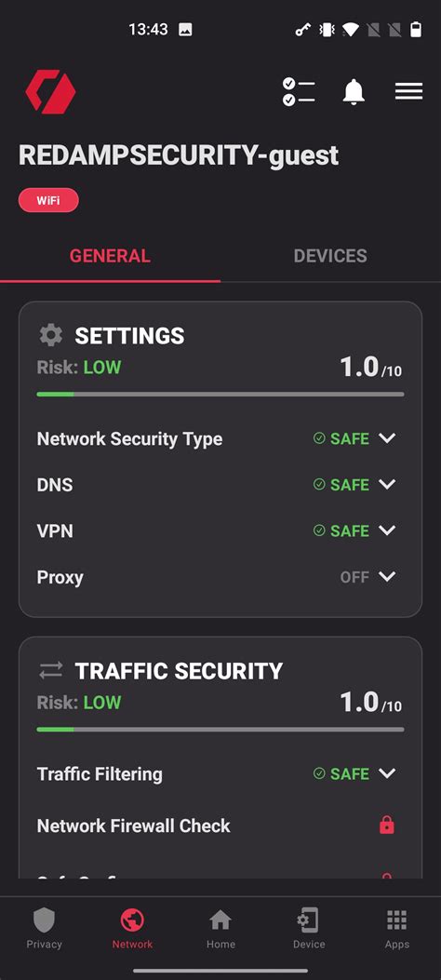Image resolution: width=441 pixels, height=980 pixels.
Task: Open Apps grid in bottom bar
Action: coord(396,929)
